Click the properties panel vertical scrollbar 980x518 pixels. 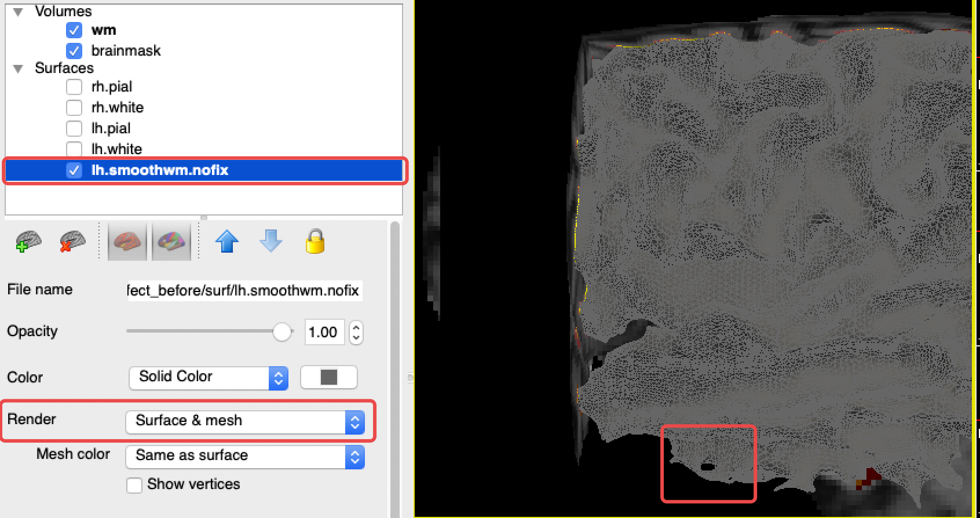[x=396, y=369]
